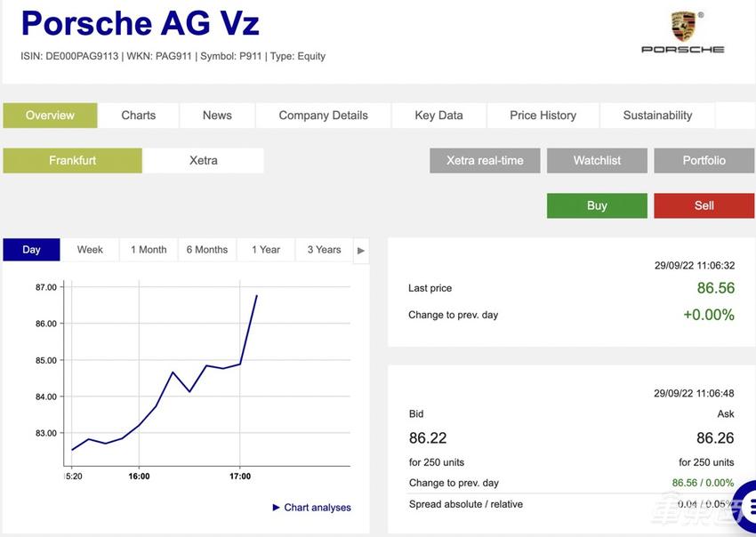Select the Overview tab
The image size is (756, 537).
click(50, 116)
